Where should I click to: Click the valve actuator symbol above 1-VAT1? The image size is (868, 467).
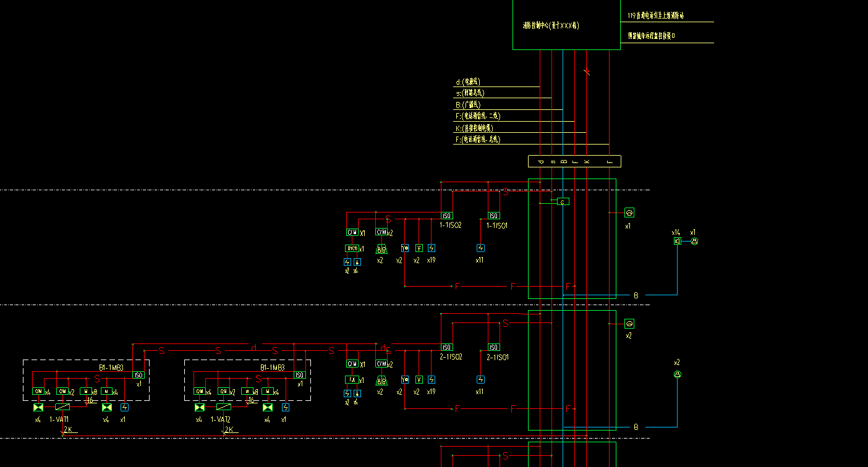(x=62, y=407)
